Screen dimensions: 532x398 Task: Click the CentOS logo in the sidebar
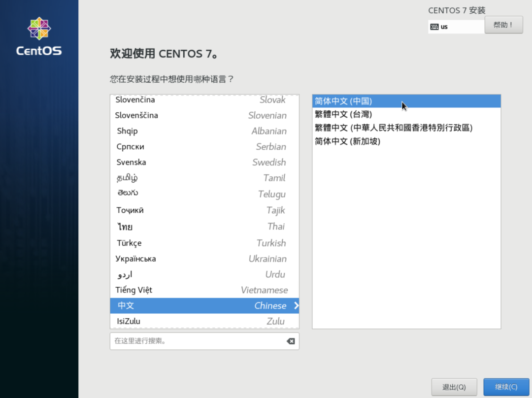39,36
